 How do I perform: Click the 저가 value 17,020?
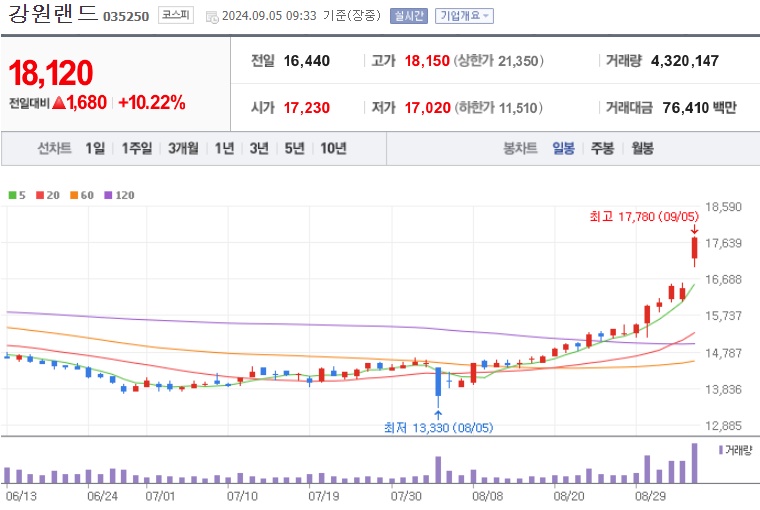[x=428, y=108]
